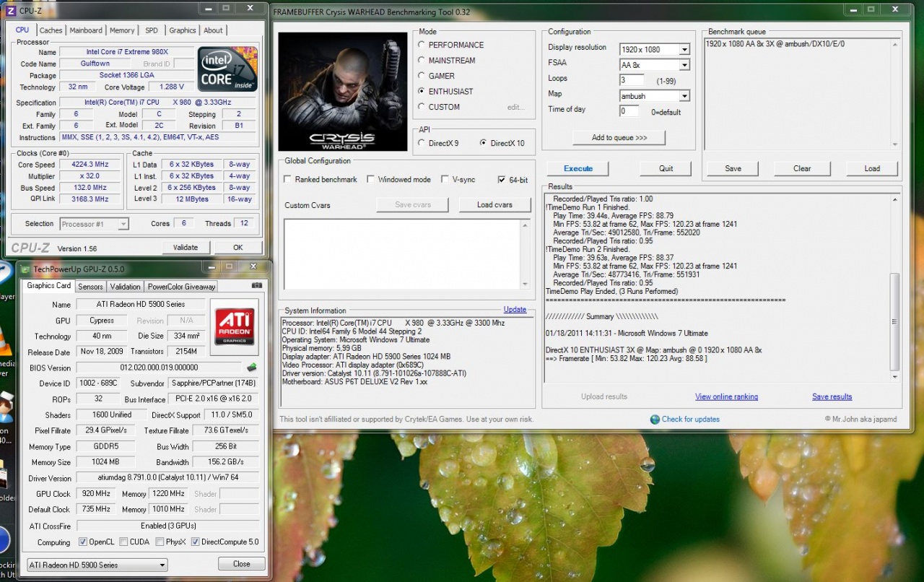Click Quit button in benchmark tool
Image resolution: width=924 pixels, height=582 pixels.
666,168
